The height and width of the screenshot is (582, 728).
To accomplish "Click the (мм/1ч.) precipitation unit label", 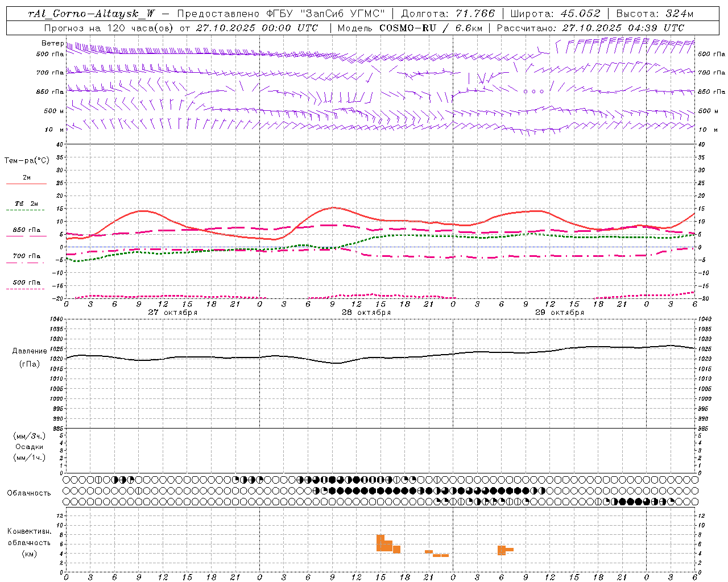I will pyautogui.click(x=30, y=458).
